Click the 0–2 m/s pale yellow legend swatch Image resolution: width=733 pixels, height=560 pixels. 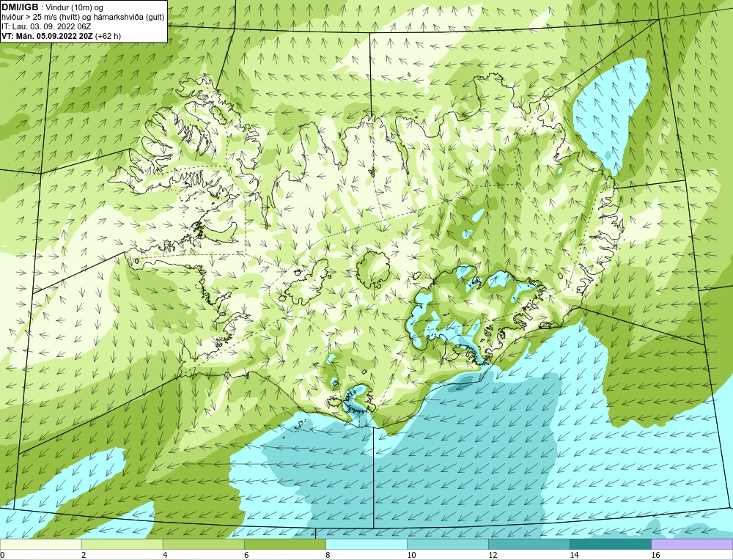tap(40, 544)
